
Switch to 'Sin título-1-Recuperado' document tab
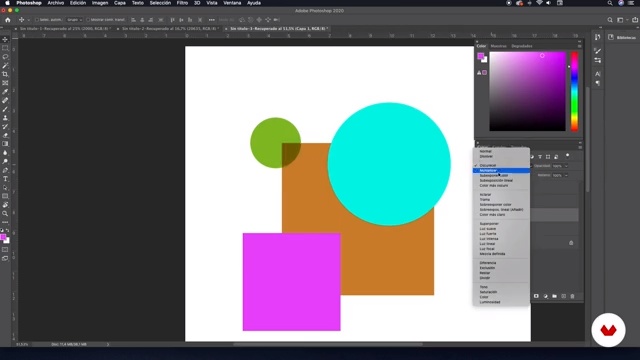point(65,29)
